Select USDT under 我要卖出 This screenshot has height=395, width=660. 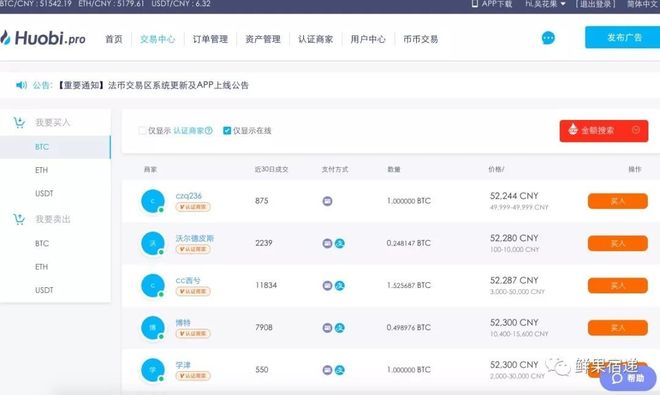[44, 290]
